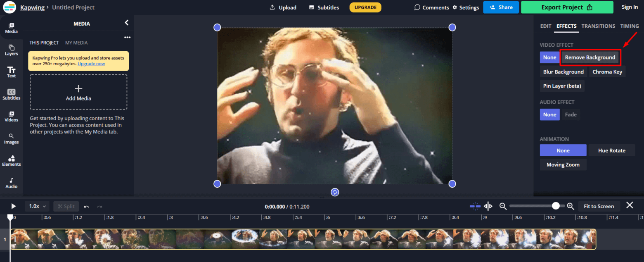Open the Subtitles sidebar panel

(x=11, y=94)
